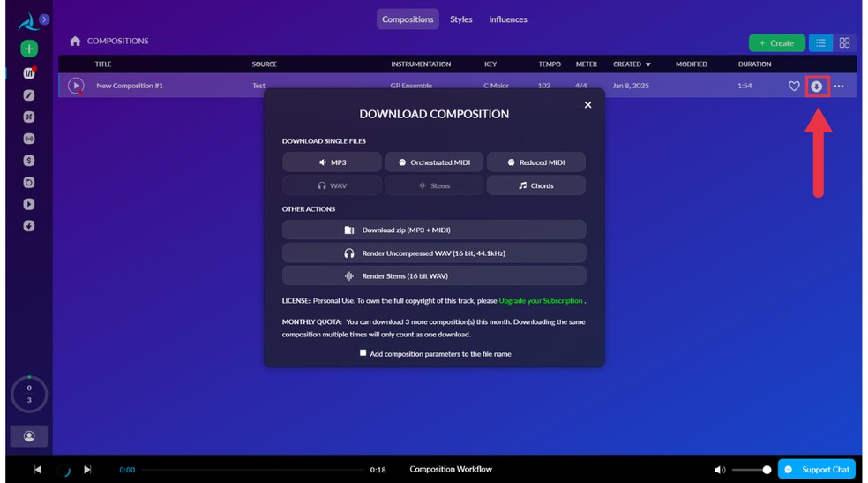Click the Tempo column header
This screenshot has width=868, height=483.
click(x=550, y=64)
